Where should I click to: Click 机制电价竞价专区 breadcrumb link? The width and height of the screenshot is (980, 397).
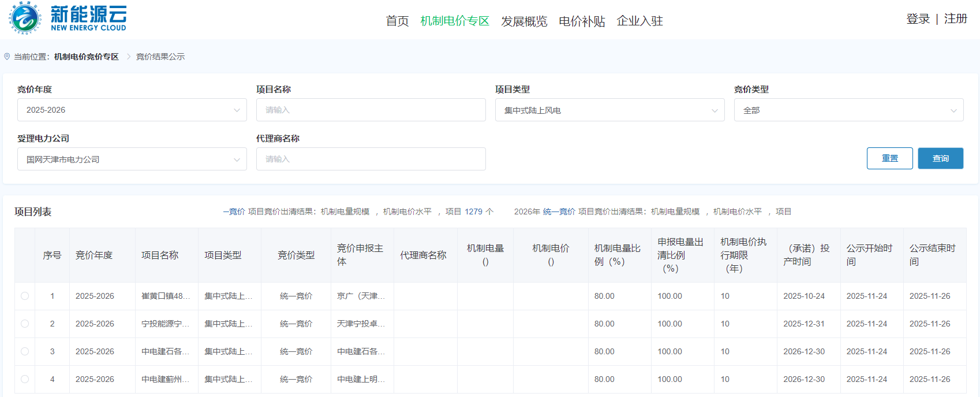pos(87,57)
